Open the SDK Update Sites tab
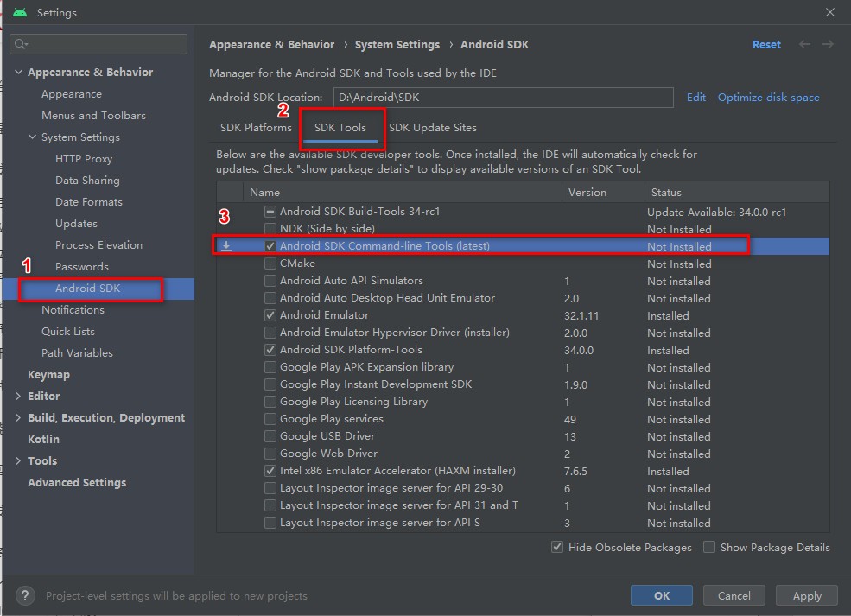The image size is (851, 616). point(432,128)
